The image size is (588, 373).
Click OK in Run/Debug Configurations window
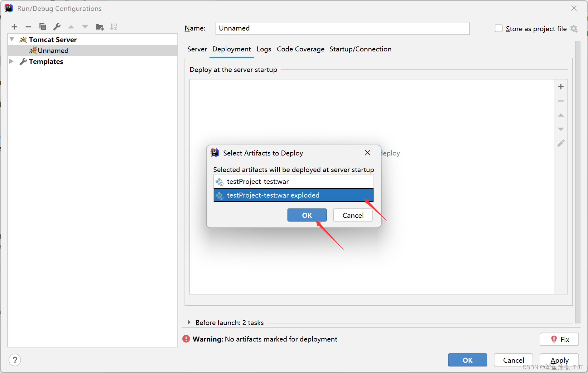[x=468, y=360]
